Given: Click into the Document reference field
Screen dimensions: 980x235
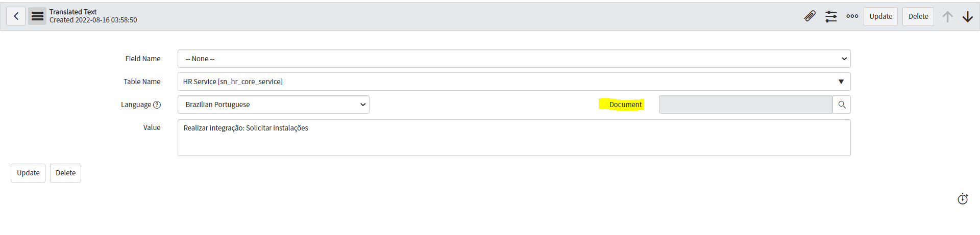Looking at the screenshot, I should pos(745,105).
